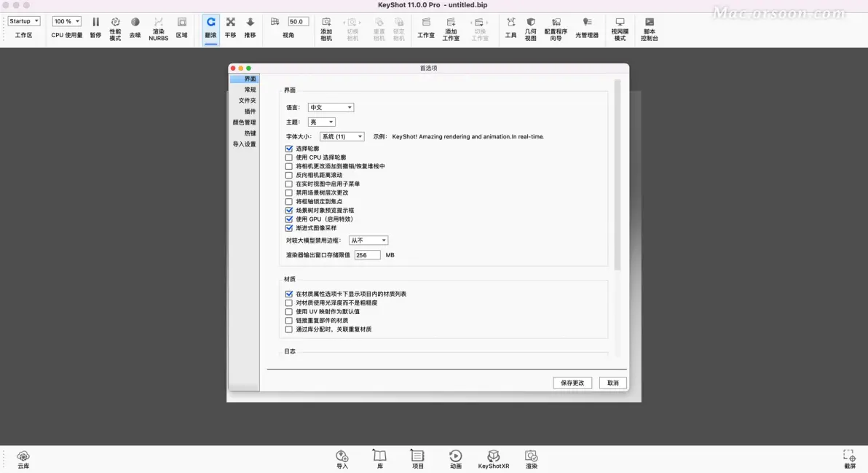Uncheck 使用 GPU（启用特效）checkbox

(289, 219)
